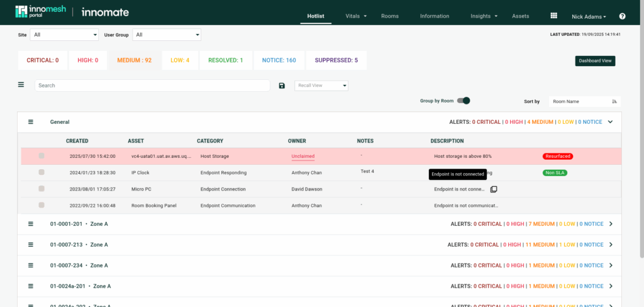This screenshot has height=307, width=644.
Task: Click the Endpoint Communication category cell
Action: (228, 206)
